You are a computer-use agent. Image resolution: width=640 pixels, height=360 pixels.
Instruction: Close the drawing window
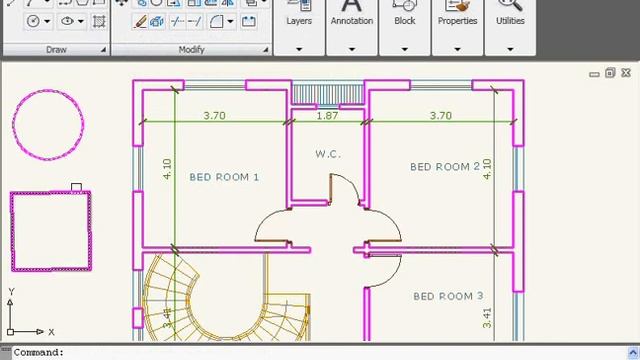point(626,73)
